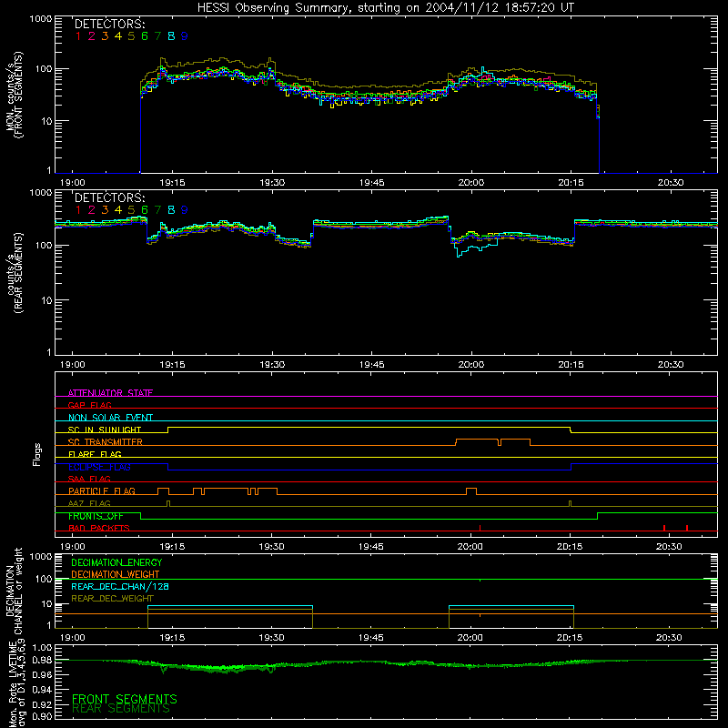Screen dimensions: 728x728
Task: Click the MON. counts/s (FRONT SEGMENTS) axis label
Action: tap(14, 95)
